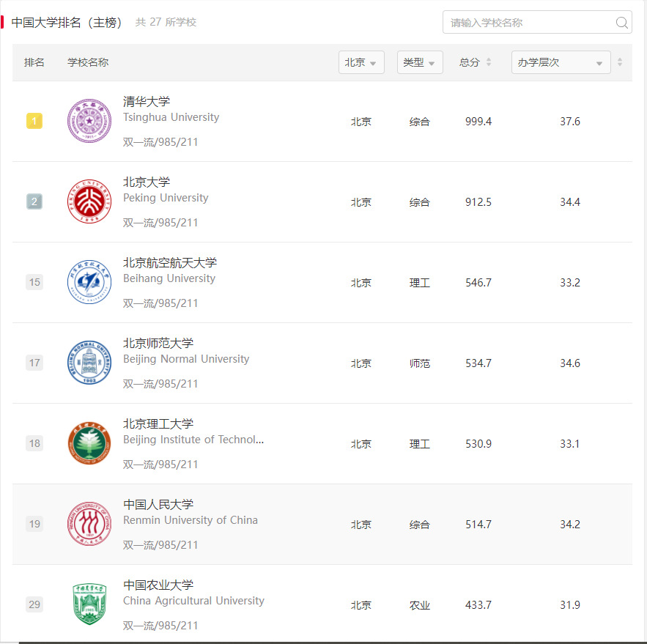The height and width of the screenshot is (644, 647).
Task: Click China Agricultural University emblem
Action: [x=89, y=604]
